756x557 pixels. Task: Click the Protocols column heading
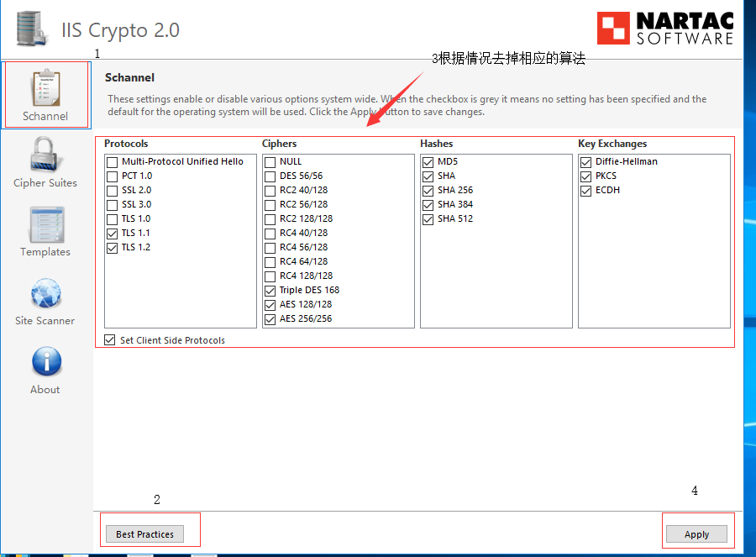pos(126,144)
